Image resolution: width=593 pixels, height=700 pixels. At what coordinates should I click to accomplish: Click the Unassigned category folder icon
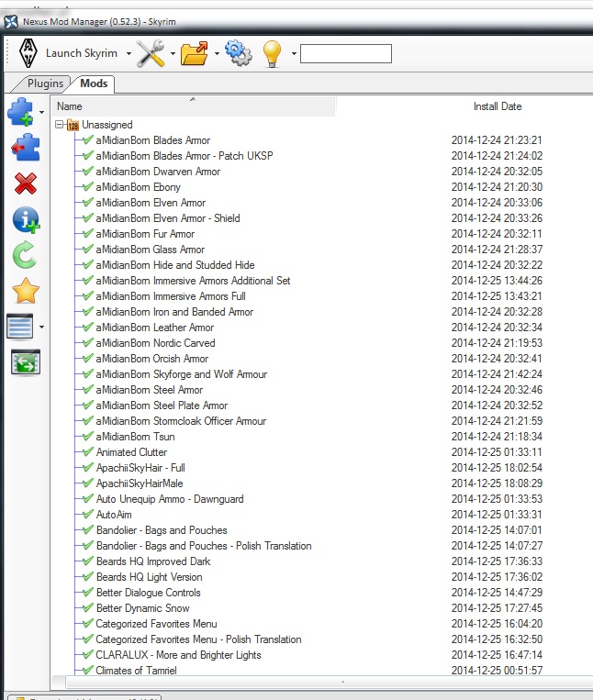pos(73,125)
